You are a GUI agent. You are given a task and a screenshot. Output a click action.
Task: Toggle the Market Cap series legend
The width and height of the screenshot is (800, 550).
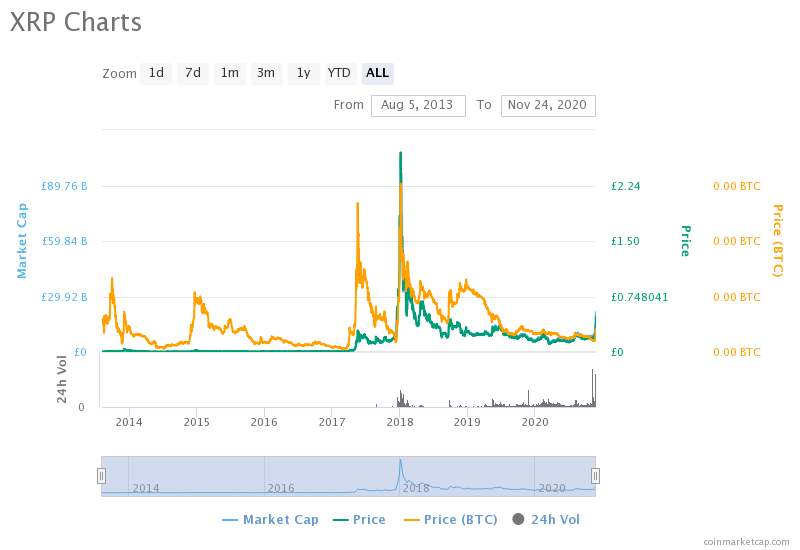[x=270, y=519]
